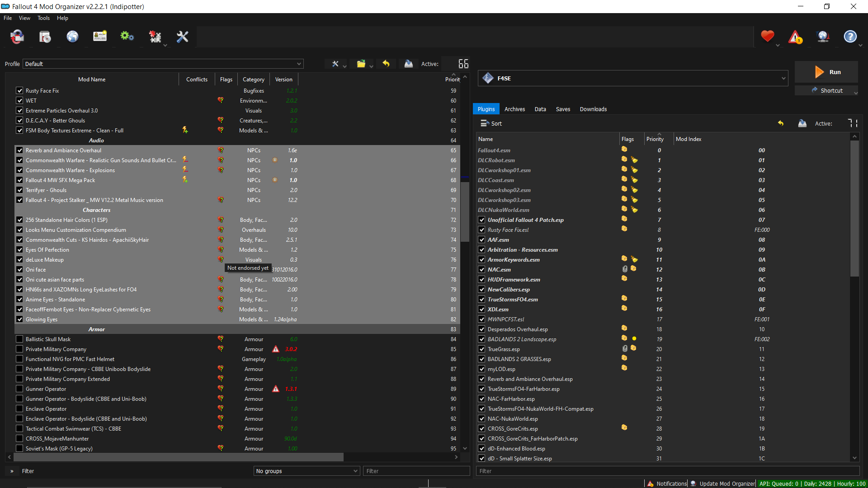
Task: Click the Run button
Action: pyautogui.click(x=826, y=72)
